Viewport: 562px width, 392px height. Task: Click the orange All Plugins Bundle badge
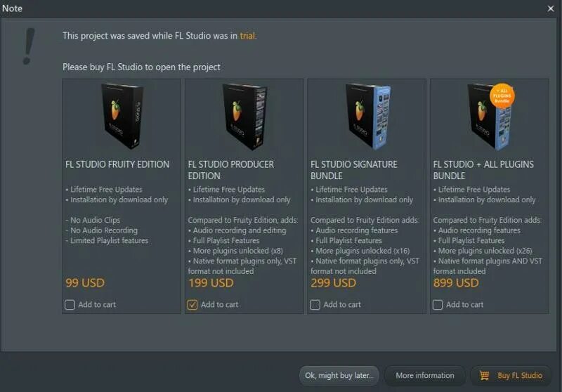click(x=502, y=96)
